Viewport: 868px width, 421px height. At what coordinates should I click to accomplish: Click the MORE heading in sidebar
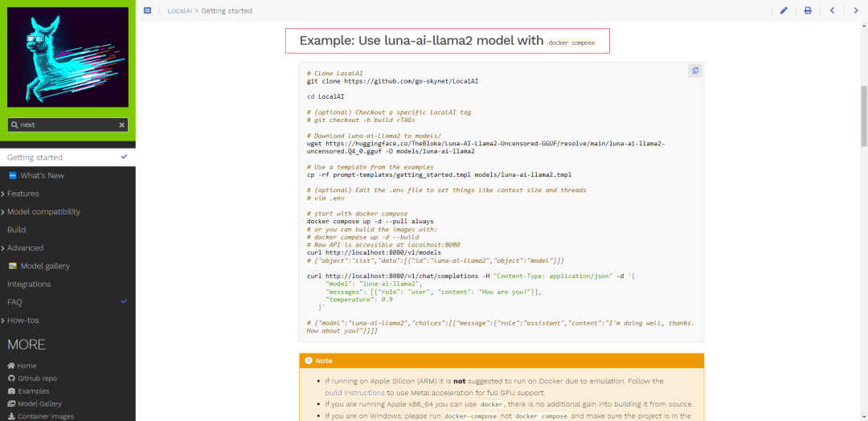pos(27,345)
